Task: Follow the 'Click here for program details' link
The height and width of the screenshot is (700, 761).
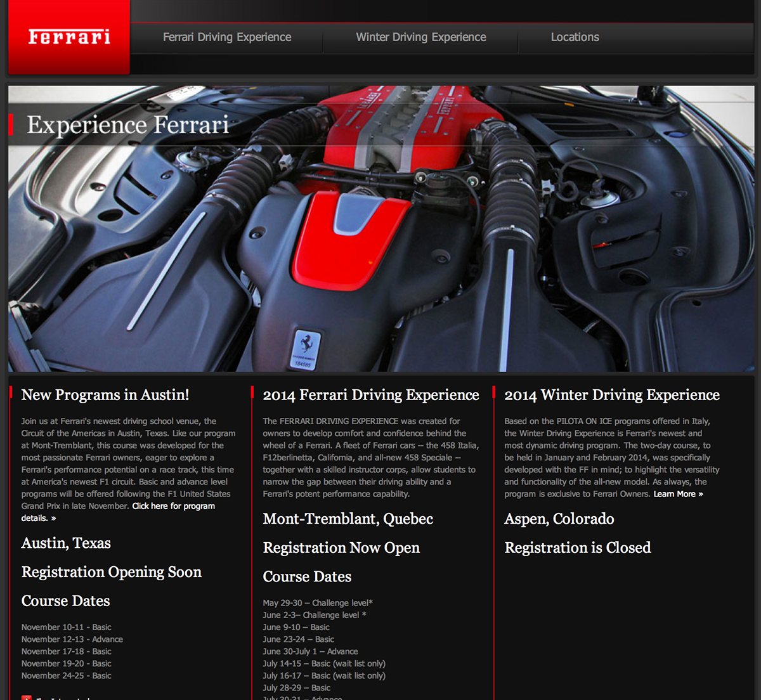Action: [118, 512]
